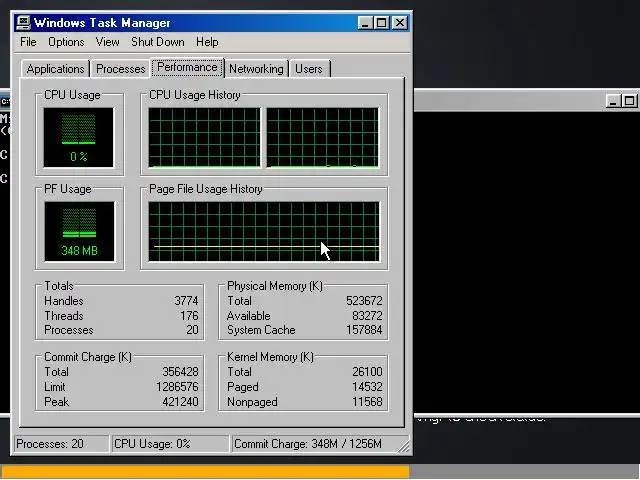
Task: Open the Options menu
Action: tap(66, 42)
